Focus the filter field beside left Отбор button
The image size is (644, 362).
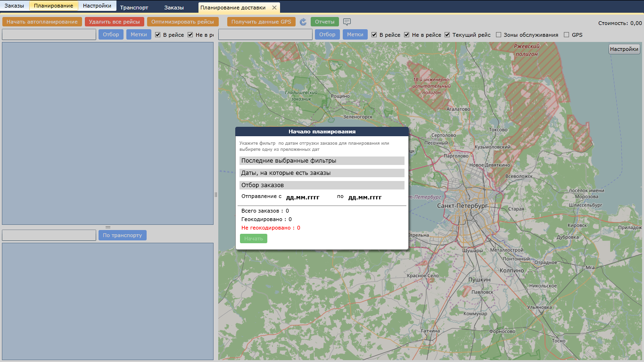[x=49, y=34]
